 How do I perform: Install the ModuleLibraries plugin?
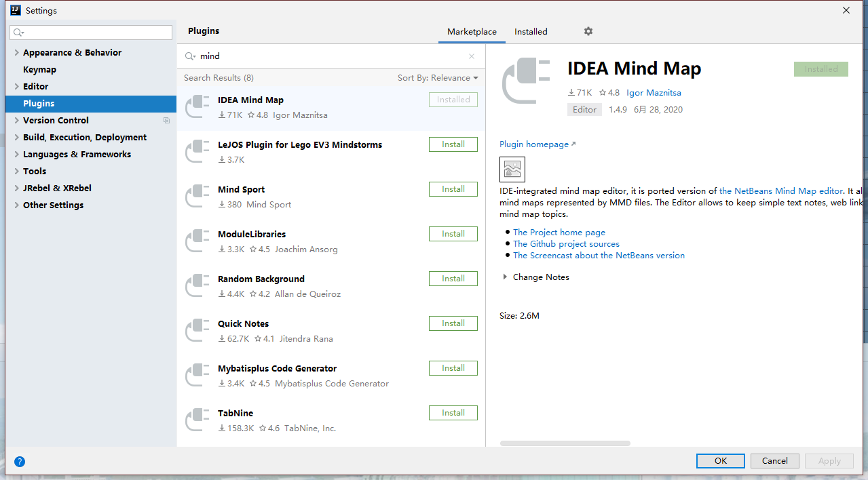pos(453,234)
